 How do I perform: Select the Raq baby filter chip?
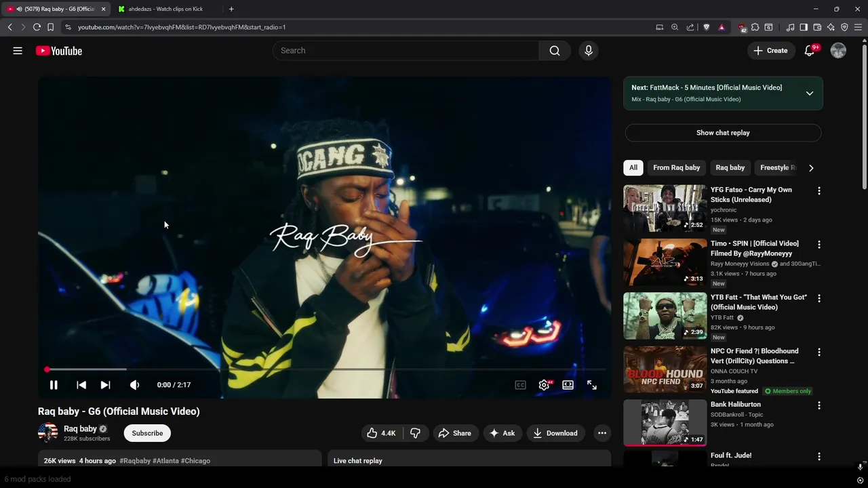pyautogui.click(x=730, y=167)
